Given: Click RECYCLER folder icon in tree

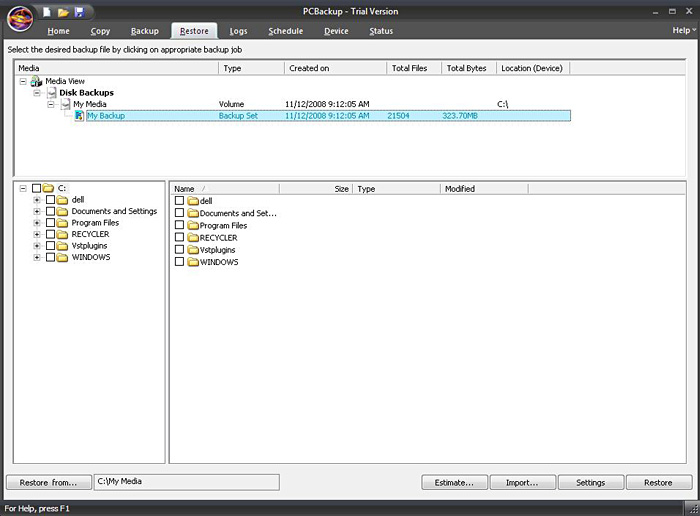Looking at the screenshot, I should pyautogui.click(x=62, y=235).
